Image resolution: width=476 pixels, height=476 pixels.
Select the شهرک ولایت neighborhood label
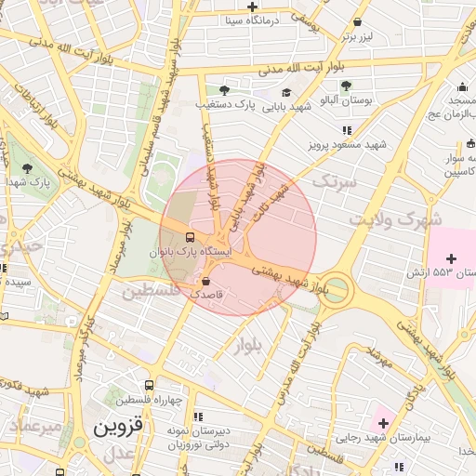pos(395,219)
